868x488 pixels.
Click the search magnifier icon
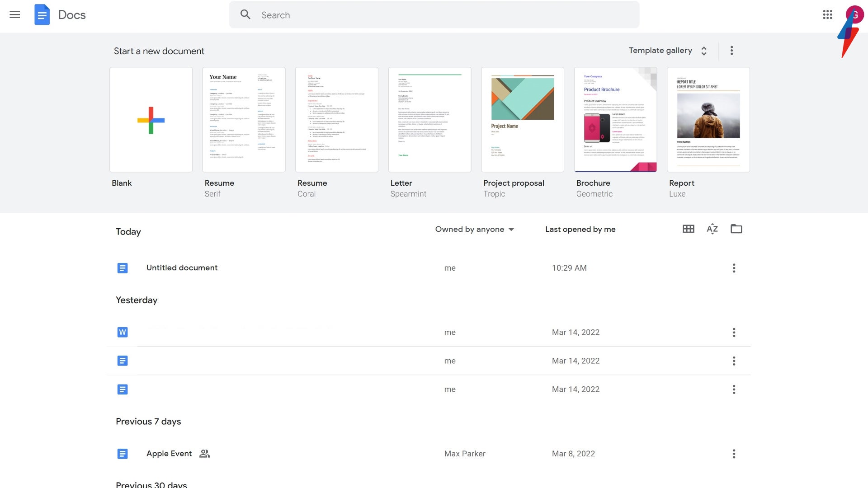point(245,14)
